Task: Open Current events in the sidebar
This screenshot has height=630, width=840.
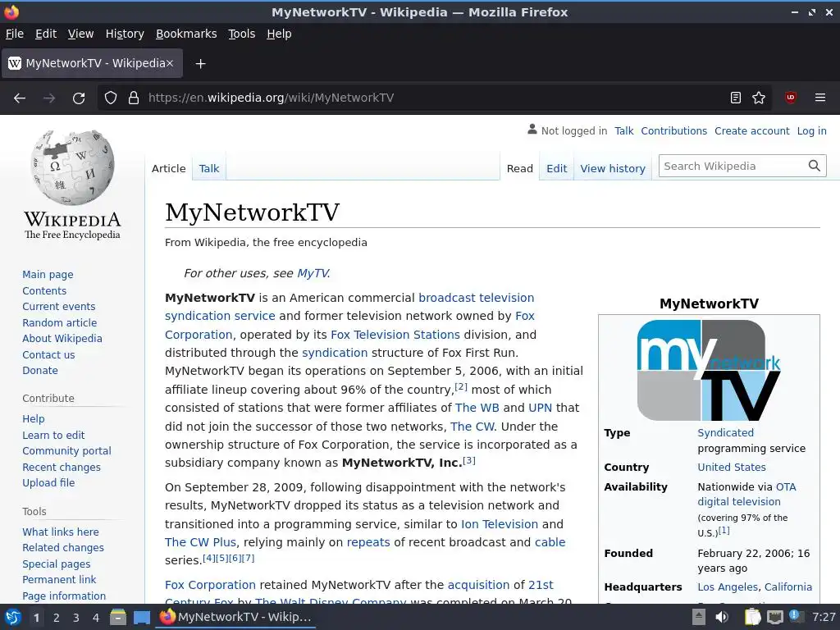Action: point(59,307)
